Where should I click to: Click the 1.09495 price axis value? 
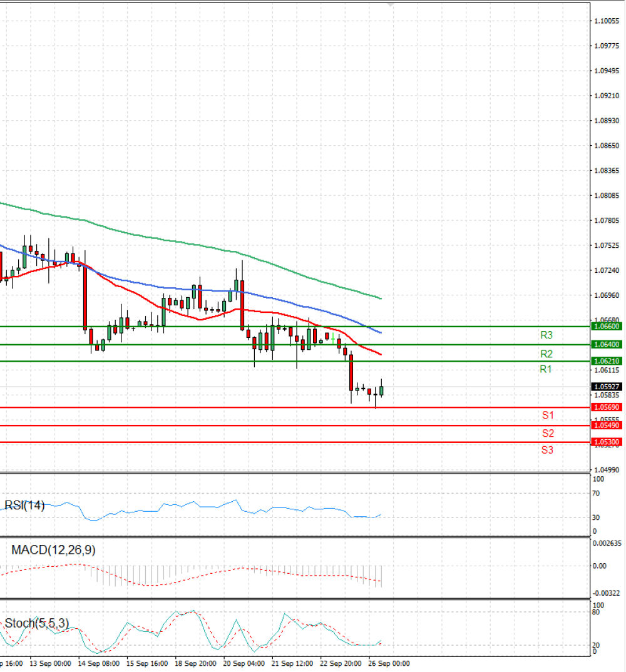607,71
